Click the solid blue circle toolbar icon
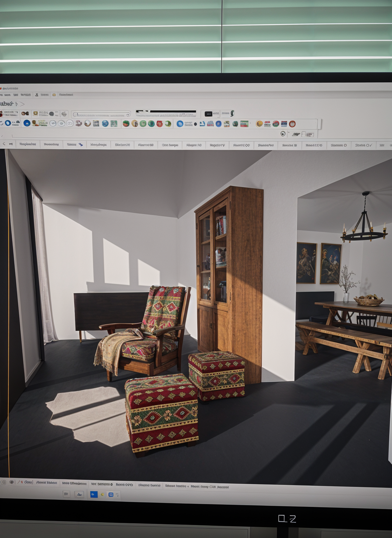The height and width of the screenshot is (538, 392). coord(27,123)
